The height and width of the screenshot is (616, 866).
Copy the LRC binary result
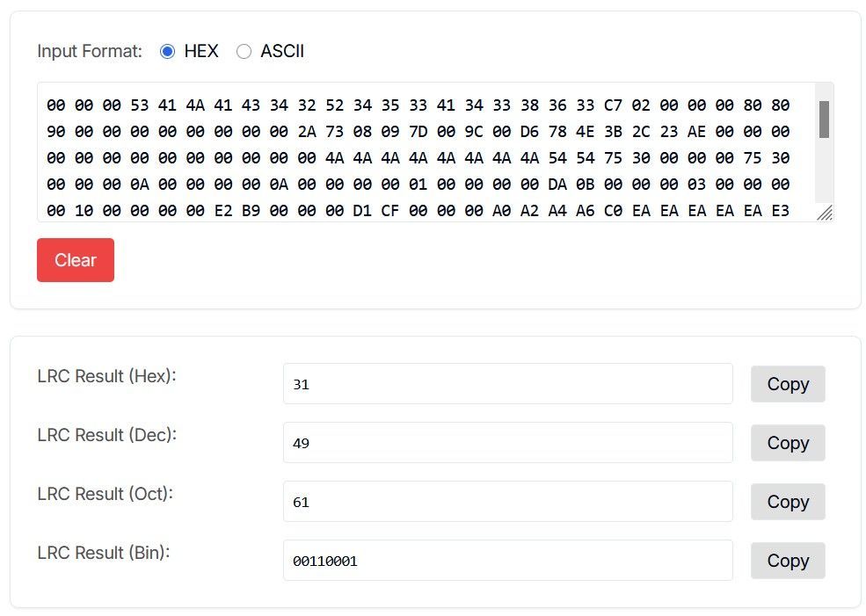click(787, 561)
